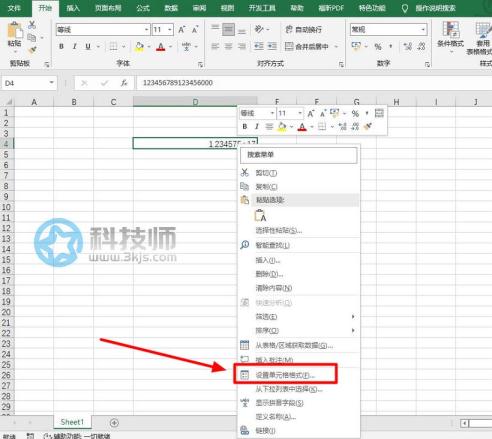The width and height of the screenshot is (492, 439).
Task: Open the Font group dialog launcher
Action: (200, 65)
